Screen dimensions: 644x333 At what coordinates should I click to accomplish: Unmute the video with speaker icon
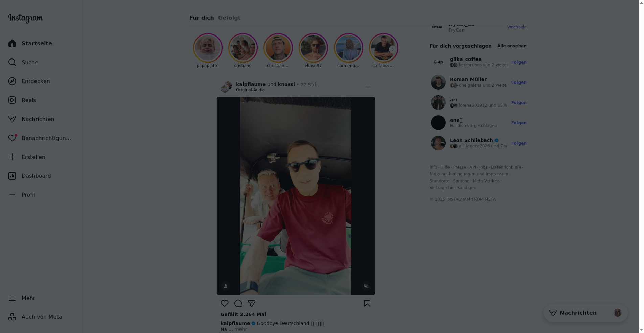point(366,286)
